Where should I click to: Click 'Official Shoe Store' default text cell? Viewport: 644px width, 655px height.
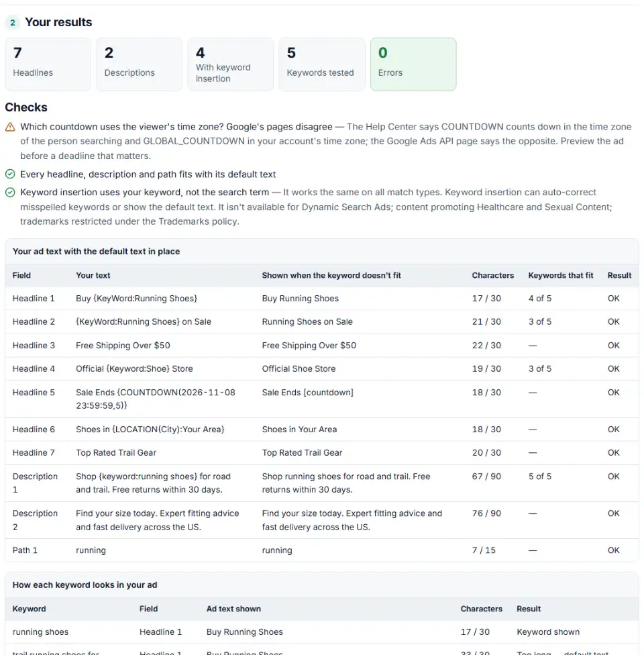coord(299,369)
